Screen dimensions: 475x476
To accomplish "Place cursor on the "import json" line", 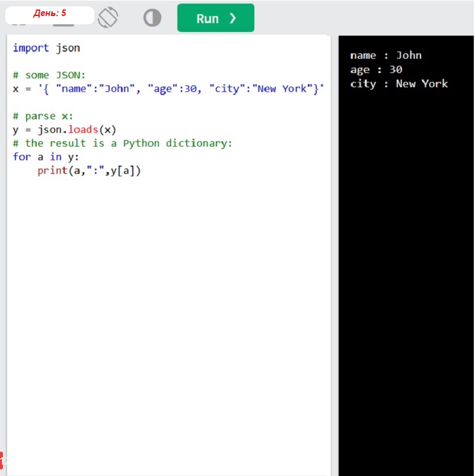I will (46, 48).
